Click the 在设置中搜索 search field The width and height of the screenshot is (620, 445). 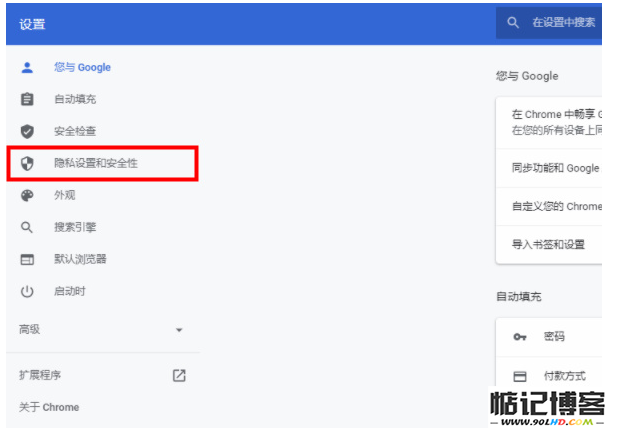point(549,23)
